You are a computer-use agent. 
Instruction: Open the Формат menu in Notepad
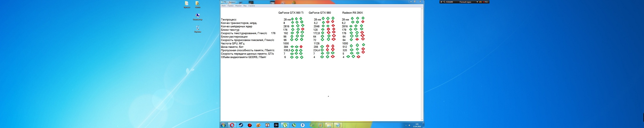pos(239,6)
